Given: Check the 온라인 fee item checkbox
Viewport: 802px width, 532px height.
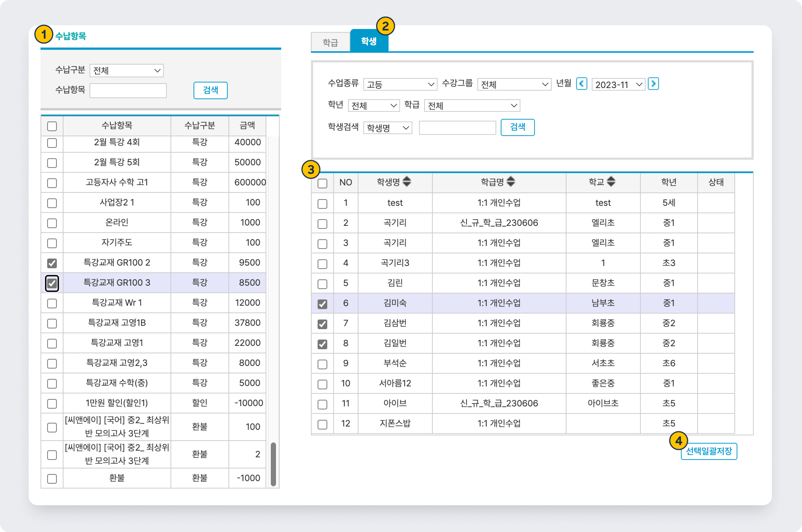Looking at the screenshot, I should pyautogui.click(x=52, y=223).
